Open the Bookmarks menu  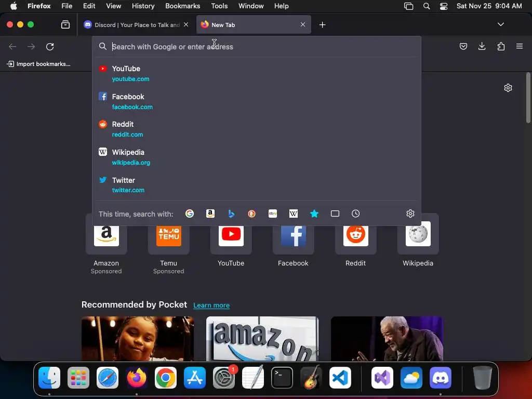[x=182, y=6]
